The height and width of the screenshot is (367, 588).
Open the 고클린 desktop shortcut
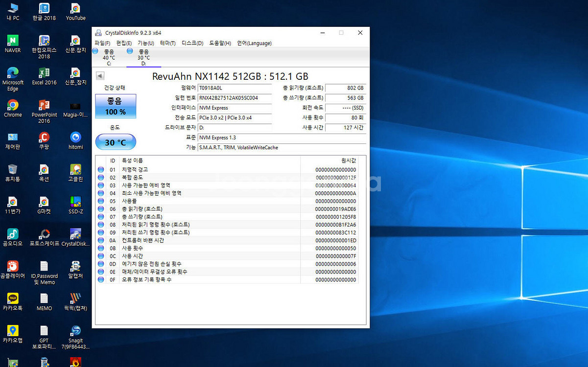[75, 173]
